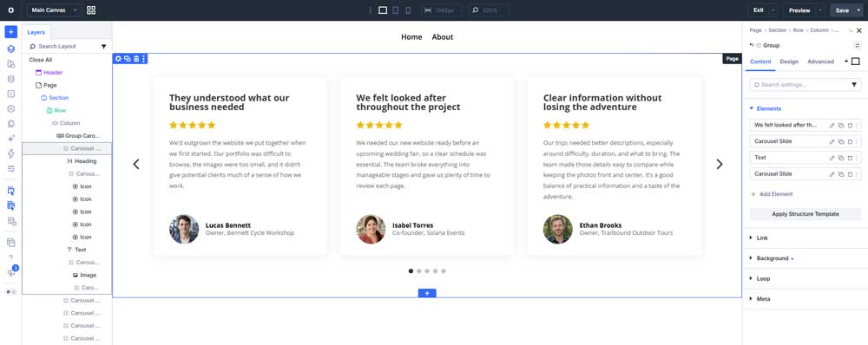The image size is (868, 345).
Task: Click Close All in Layers panel
Action: click(41, 60)
